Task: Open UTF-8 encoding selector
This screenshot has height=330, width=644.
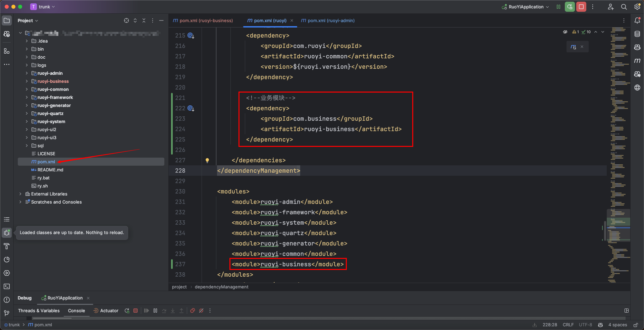Action: tap(586, 325)
